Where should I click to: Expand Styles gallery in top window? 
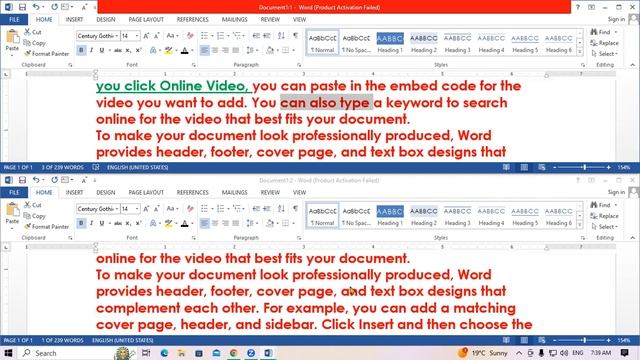click(x=580, y=53)
